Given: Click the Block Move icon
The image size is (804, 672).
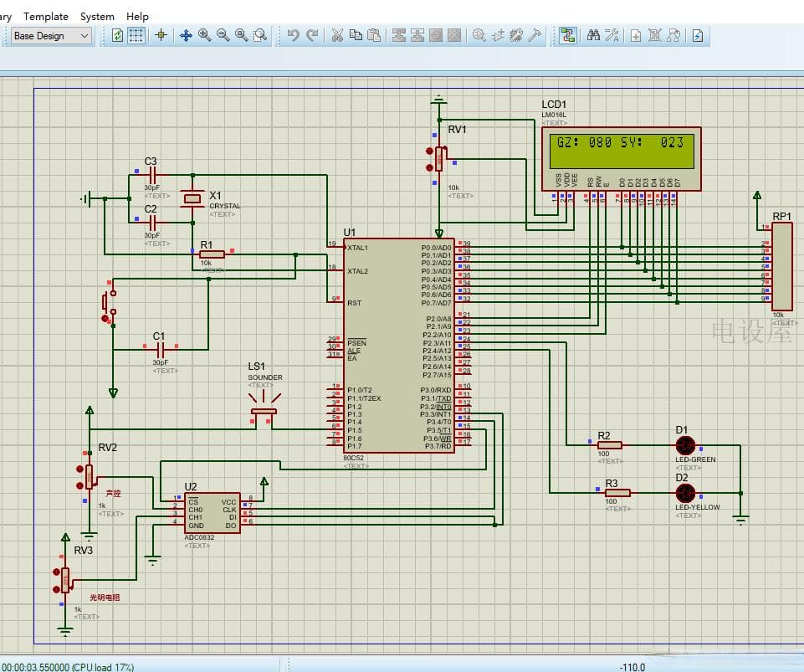Looking at the screenshot, I should [x=417, y=35].
